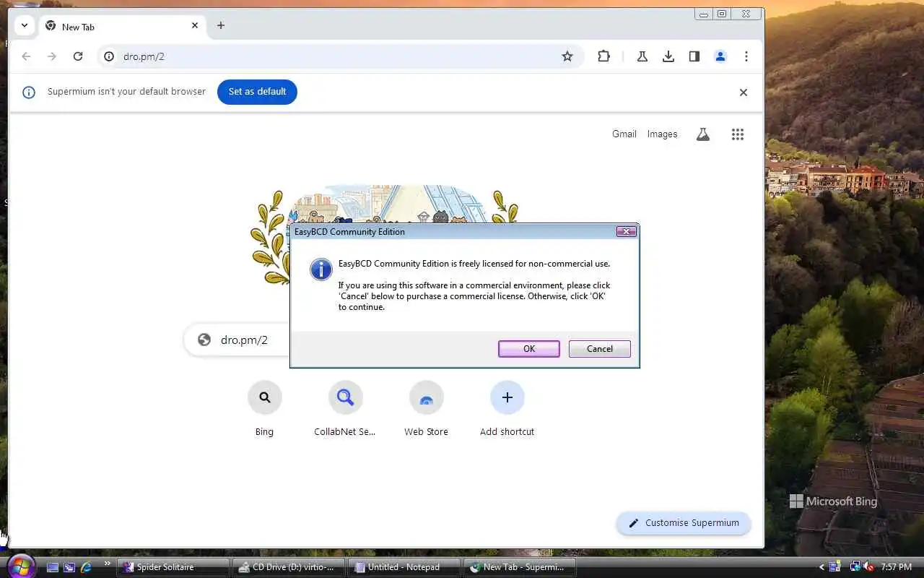Switch to CD Drive (D:) taskbar button
The height and width of the screenshot is (578, 924).
click(x=289, y=567)
